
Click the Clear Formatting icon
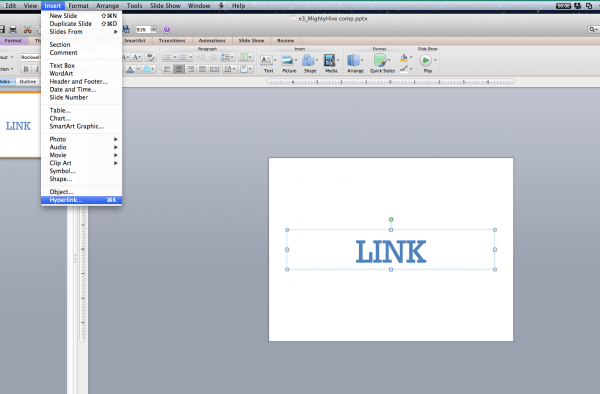tap(150, 57)
